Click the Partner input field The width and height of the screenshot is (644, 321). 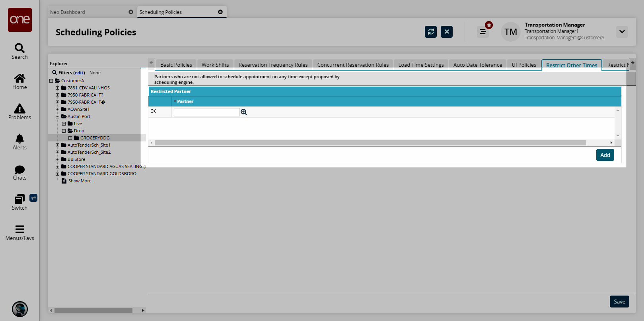(x=206, y=112)
